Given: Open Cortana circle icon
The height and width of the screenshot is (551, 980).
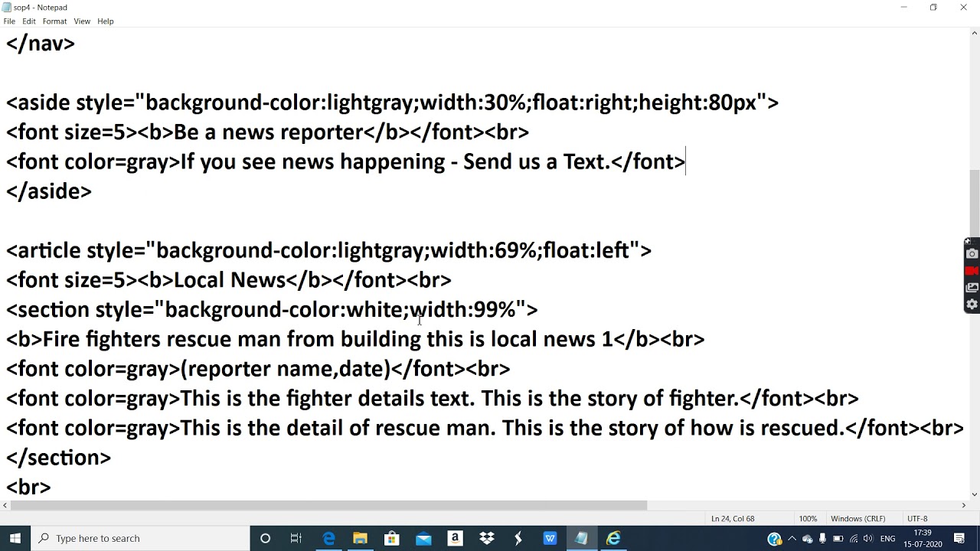Looking at the screenshot, I should click(265, 538).
